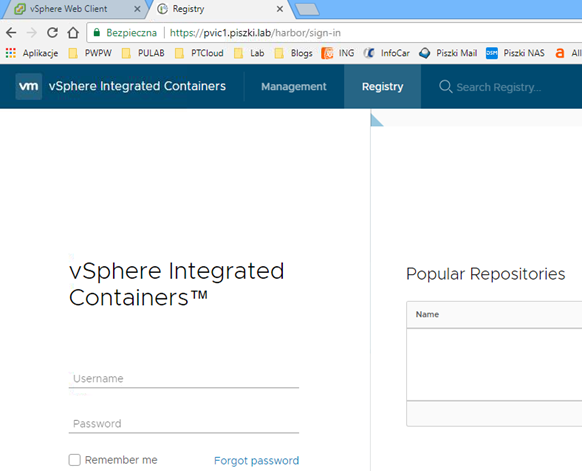Toggle the Remember me checkbox
The image size is (582, 471).
pyautogui.click(x=75, y=460)
